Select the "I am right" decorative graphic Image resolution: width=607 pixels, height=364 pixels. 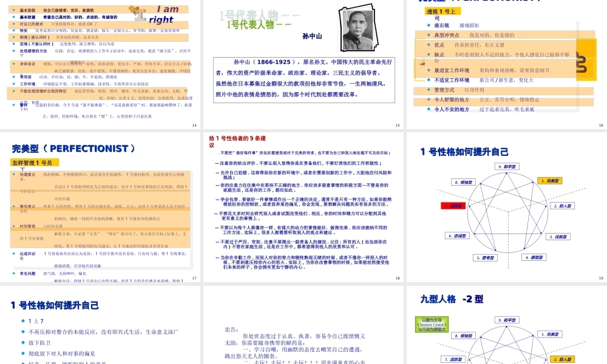click(165, 14)
